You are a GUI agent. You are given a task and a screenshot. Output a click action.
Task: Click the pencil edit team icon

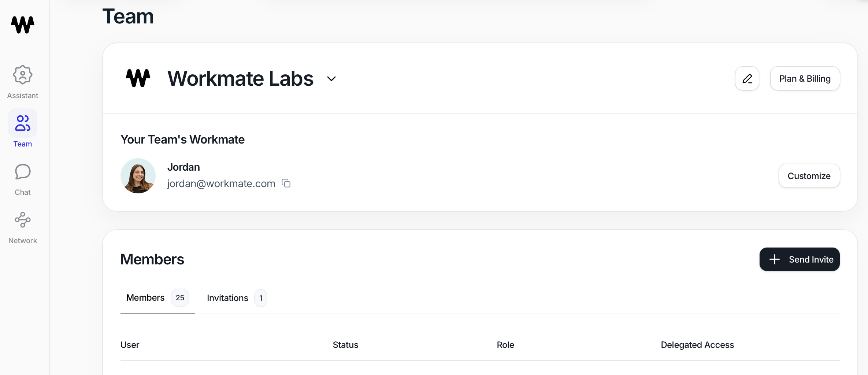point(747,78)
